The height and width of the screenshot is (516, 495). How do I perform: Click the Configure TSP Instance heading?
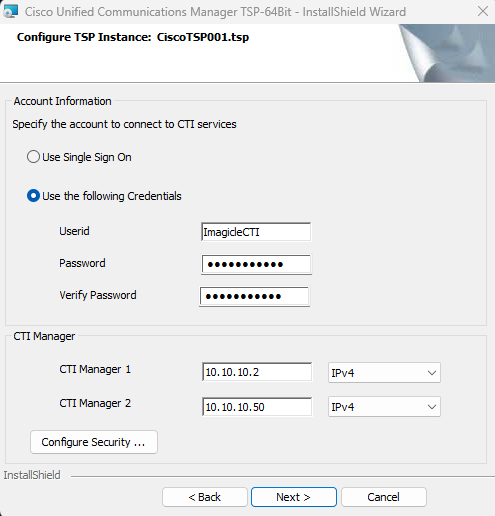(x=133, y=37)
